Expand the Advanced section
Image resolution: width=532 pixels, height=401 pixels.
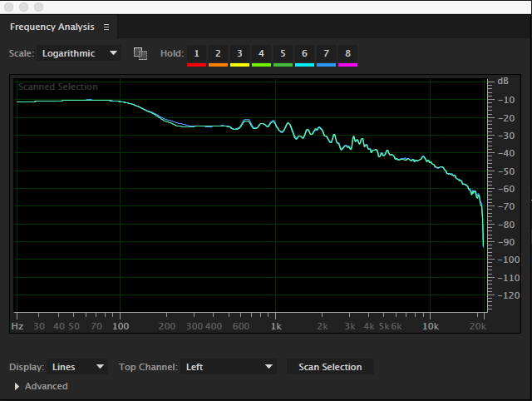click(17, 386)
